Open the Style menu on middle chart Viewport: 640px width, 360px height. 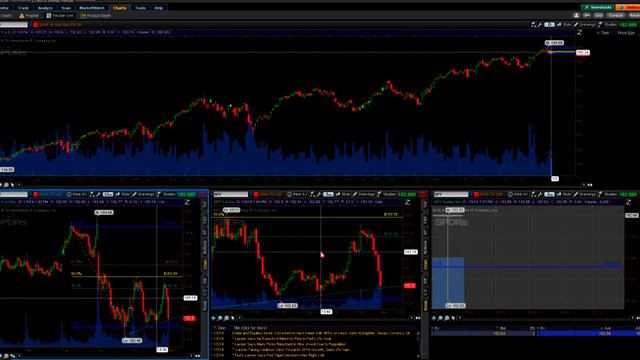343,194
